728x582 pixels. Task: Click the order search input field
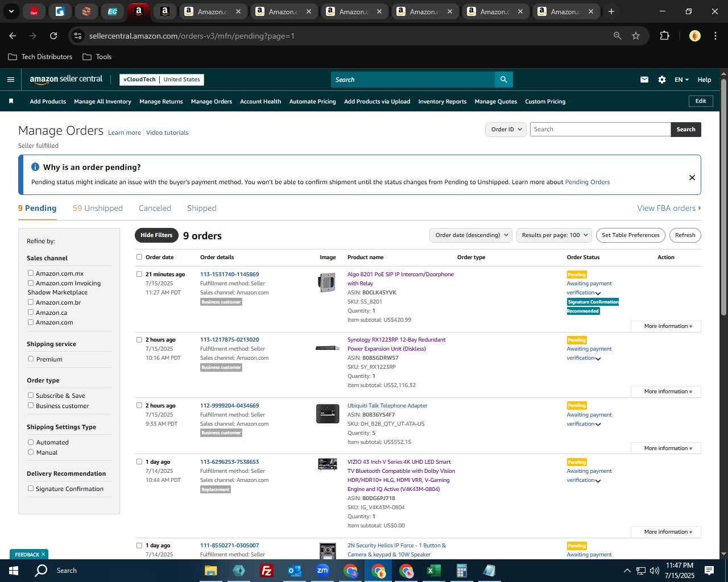pos(600,130)
